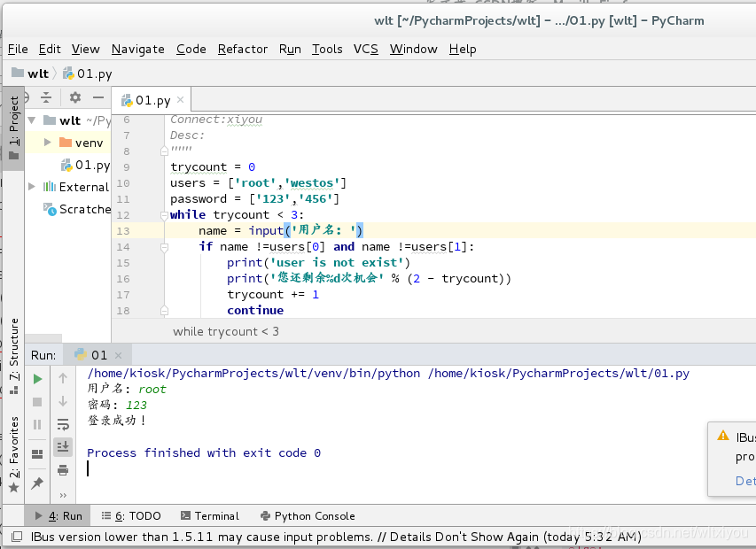Viewport: 756px width, 549px height.
Task: Collapse the if block fold marker line 14
Action: pyautogui.click(x=164, y=248)
